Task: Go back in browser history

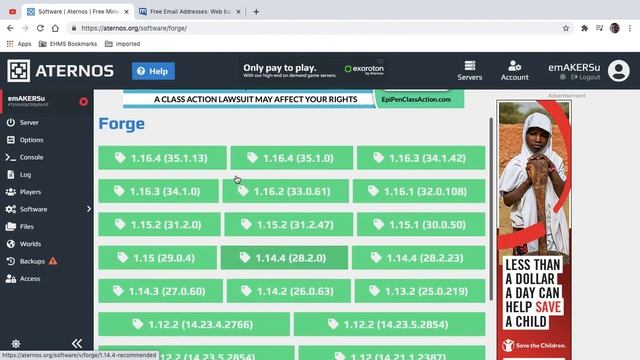Action: click(10, 28)
